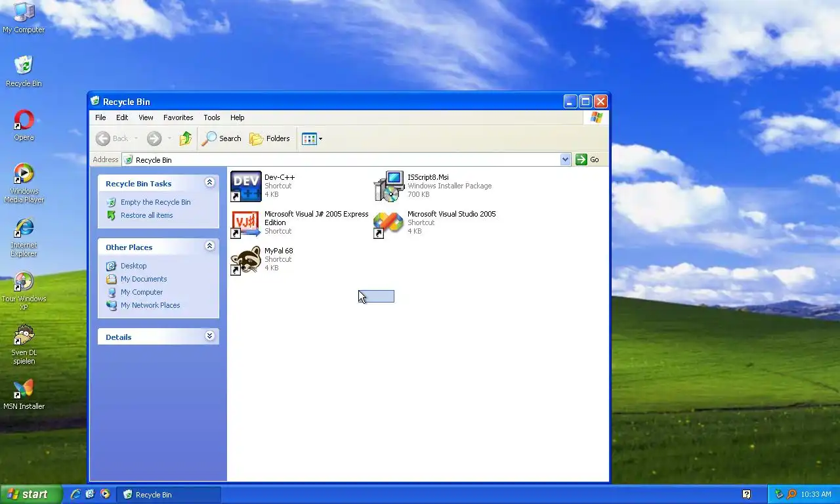This screenshot has width=840, height=504.
Task: Click the Go button
Action: coord(587,159)
